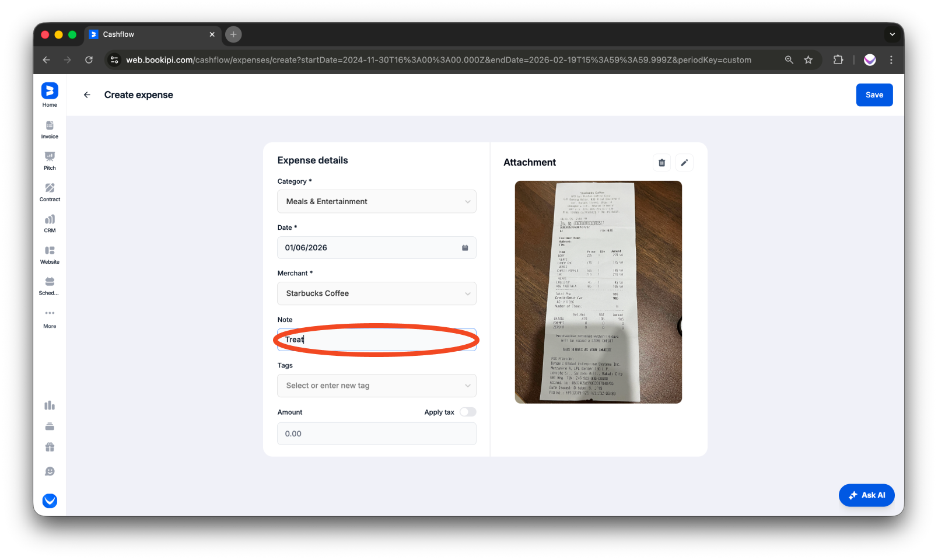This screenshot has width=938, height=560.
Task: Select the Cashflow browser tab
Action: [x=153, y=34]
